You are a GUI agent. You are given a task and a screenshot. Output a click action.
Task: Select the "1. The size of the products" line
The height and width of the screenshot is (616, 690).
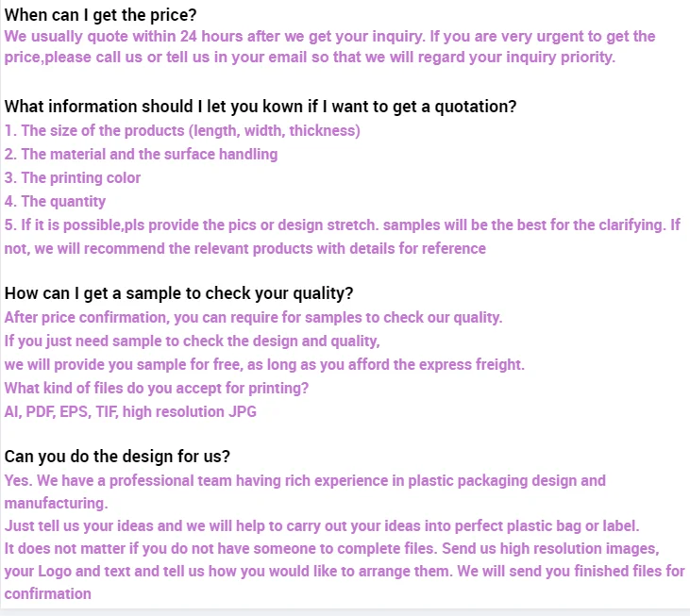[182, 131]
